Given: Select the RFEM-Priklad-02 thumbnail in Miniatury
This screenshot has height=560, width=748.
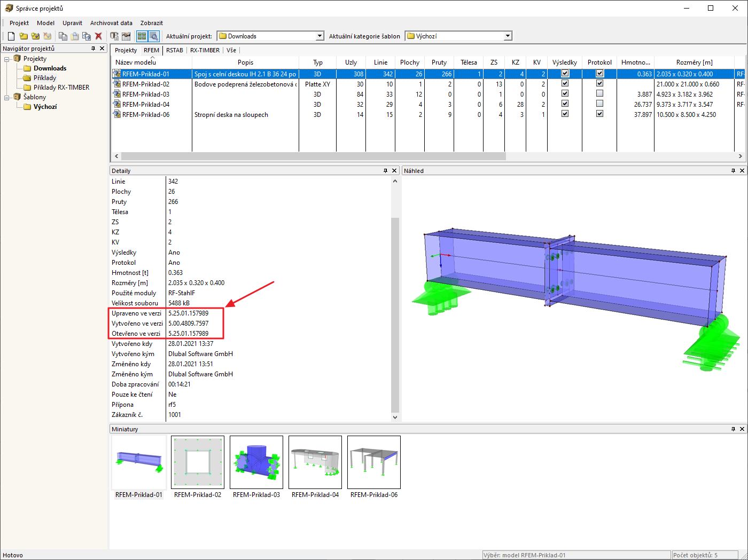Looking at the screenshot, I should pyautogui.click(x=198, y=467).
